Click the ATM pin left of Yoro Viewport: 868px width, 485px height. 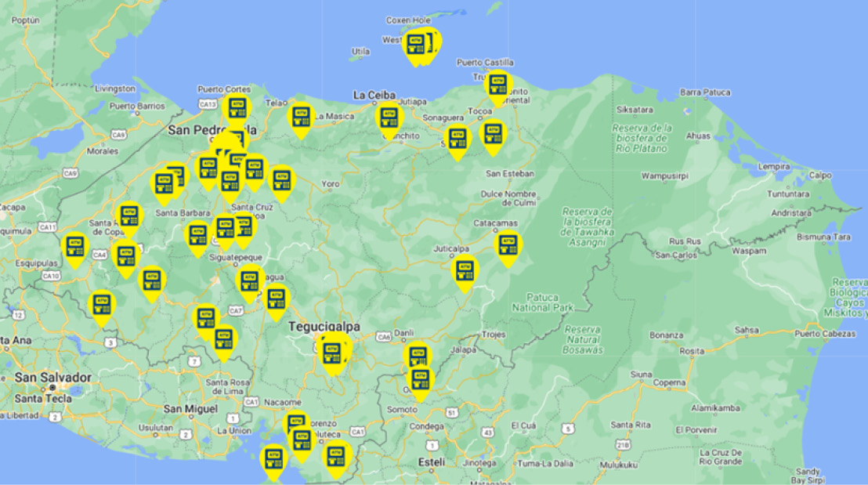tap(281, 180)
